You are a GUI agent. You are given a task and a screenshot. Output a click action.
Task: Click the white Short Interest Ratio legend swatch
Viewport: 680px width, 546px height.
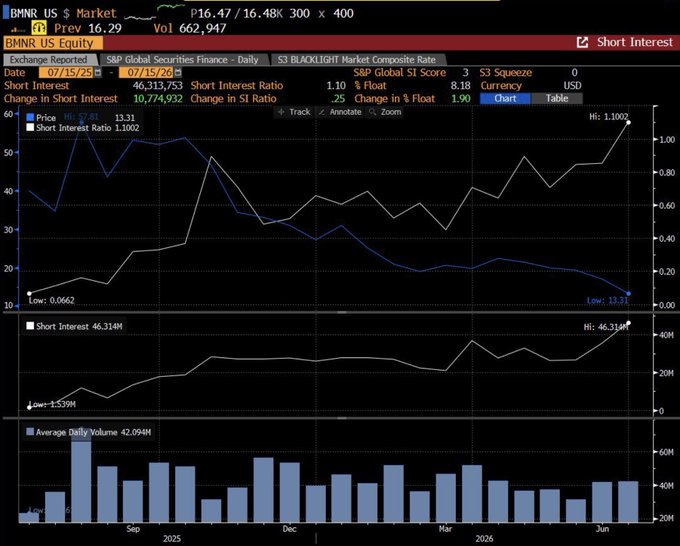[x=30, y=128]
